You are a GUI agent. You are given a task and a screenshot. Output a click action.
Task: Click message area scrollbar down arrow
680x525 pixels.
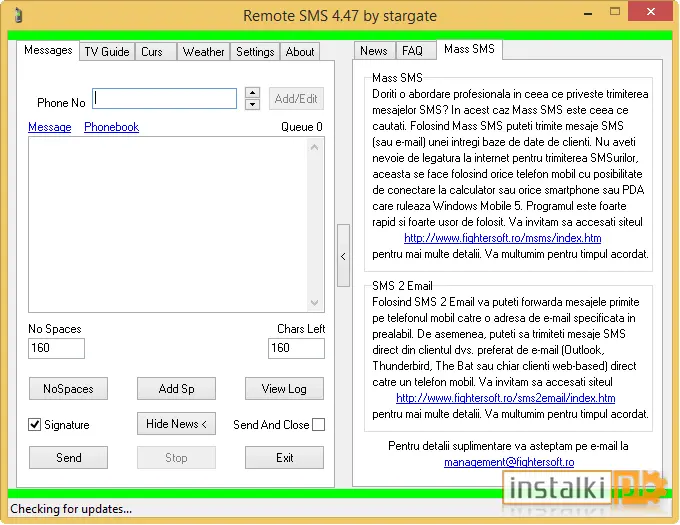point(315,302)
